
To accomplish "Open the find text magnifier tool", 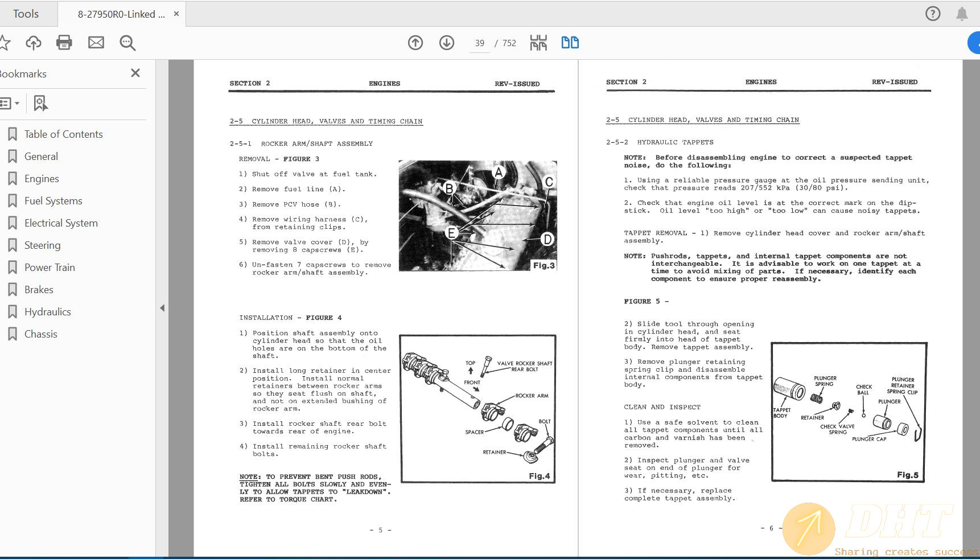I will point(127,43).
